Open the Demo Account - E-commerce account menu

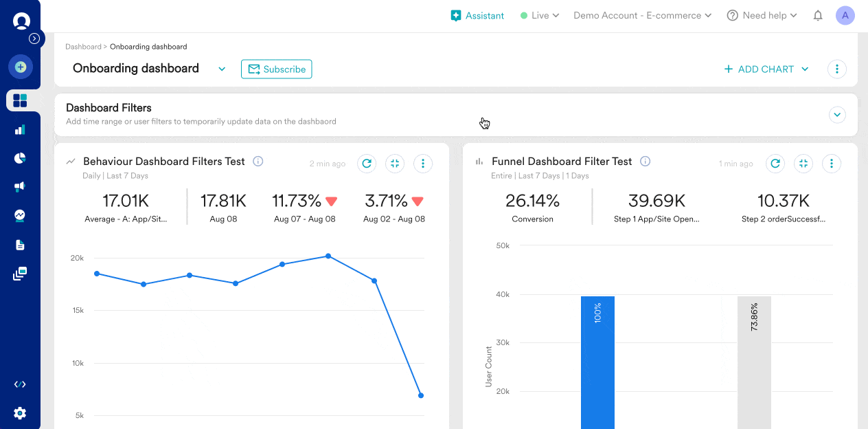pyautogui.click(x=641, y=15)
